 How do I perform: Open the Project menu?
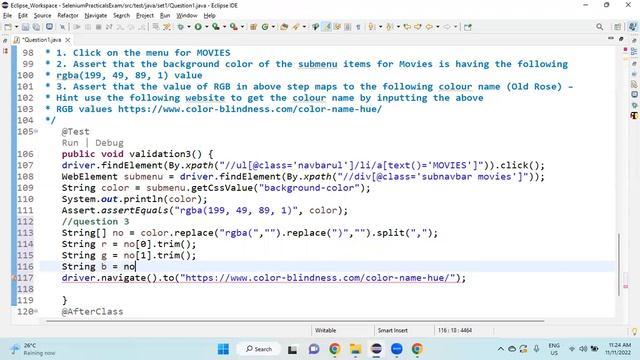(145, 16)
